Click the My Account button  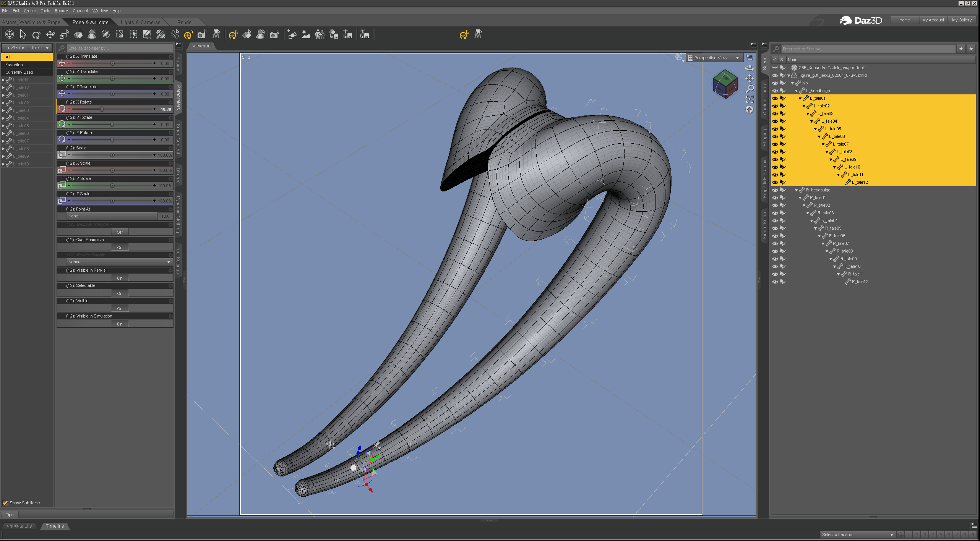coord(933,20)
